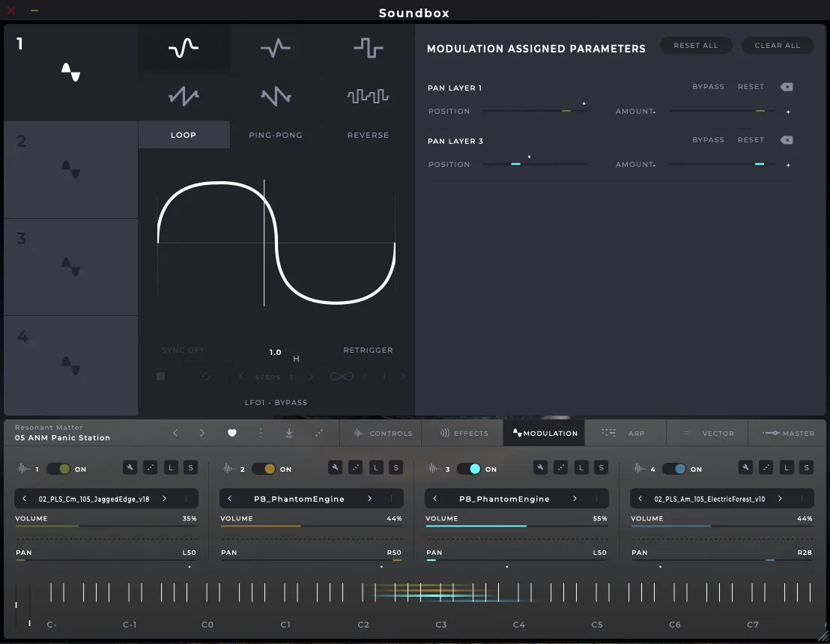The height and width of the screenshot is (644, 830).
Task: Select the sine wave LFO shape
Action: [184, 49]
